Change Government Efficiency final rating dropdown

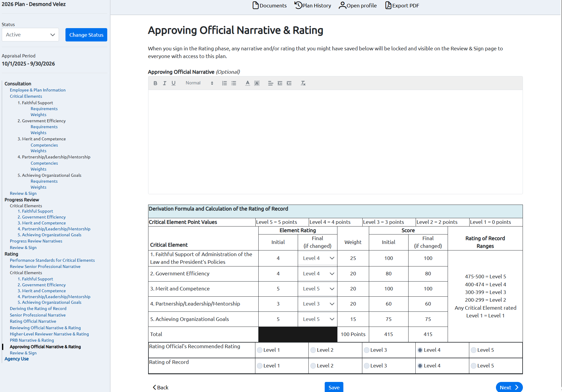[317, 273]
